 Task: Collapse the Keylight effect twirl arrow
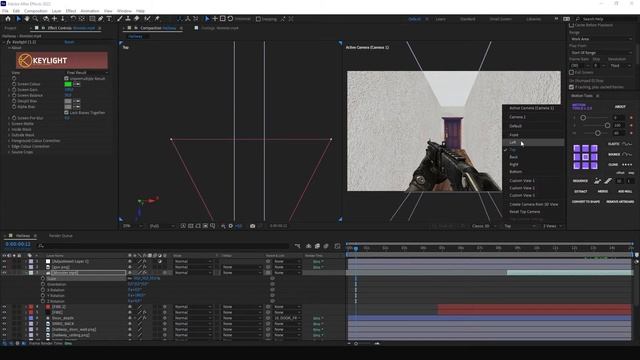[x=4, y=42]
